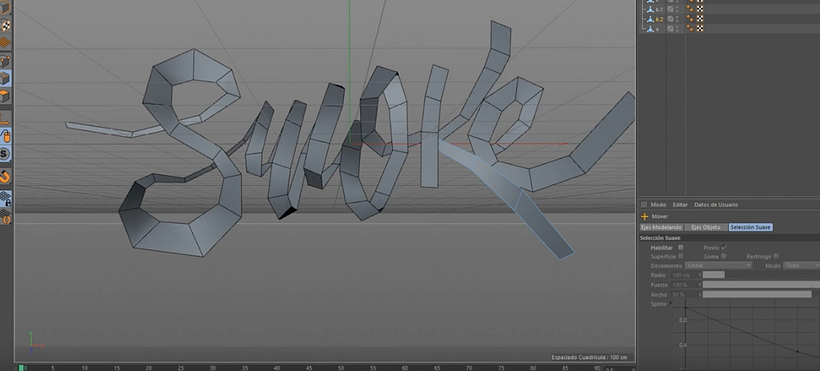Open the Decaimiento Lineal dropdown
The image size is (820, 371).
[x=719, y=266]
